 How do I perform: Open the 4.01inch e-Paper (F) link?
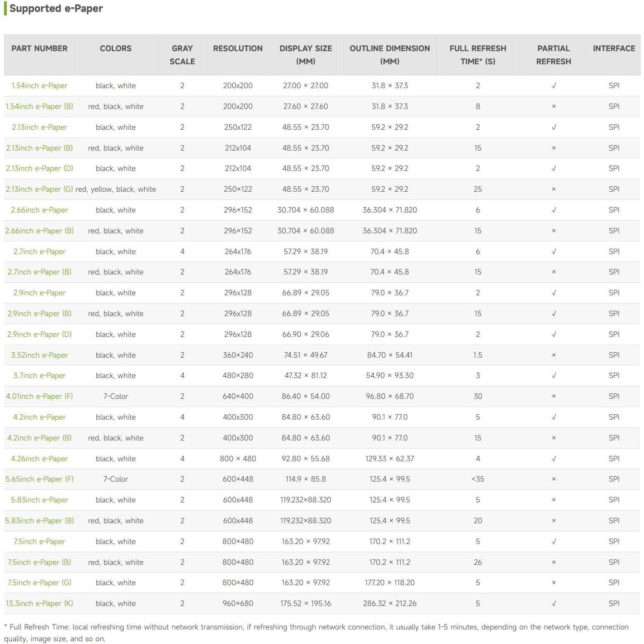39,397
